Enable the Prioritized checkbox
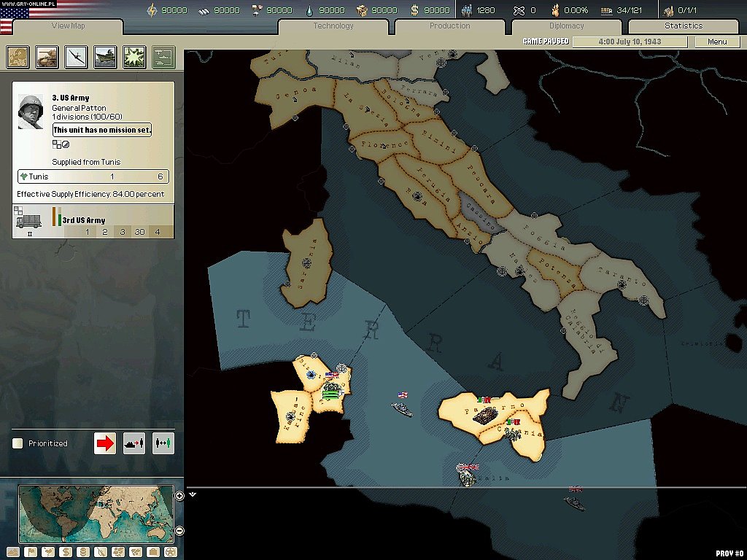Image resolution: width=747 pixels, height=560 pixels. coord(16,443)
